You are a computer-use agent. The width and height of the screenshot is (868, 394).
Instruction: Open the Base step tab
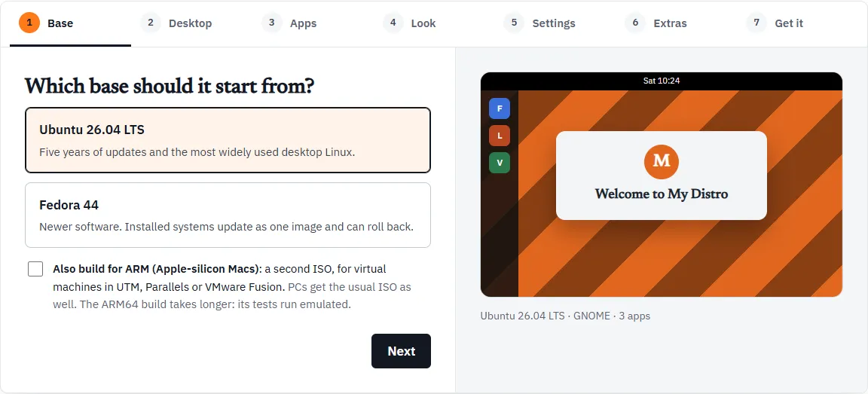70,23
